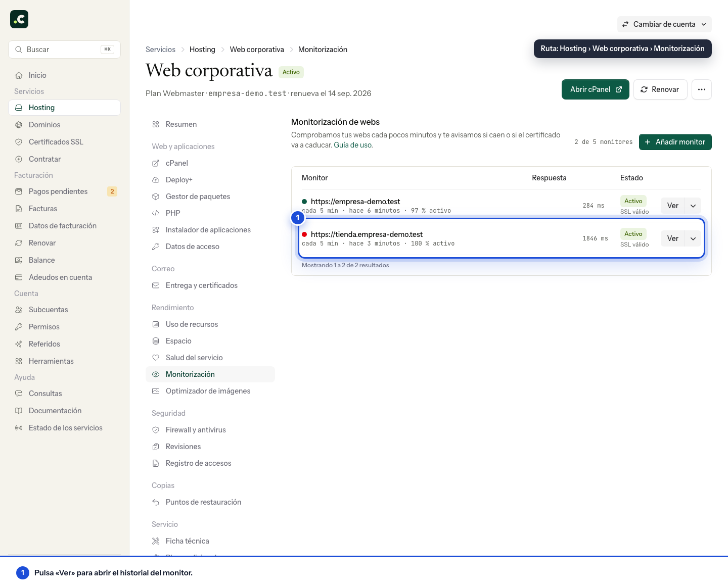
Task: Click the Facturas document icon
Action: (19, 209)
